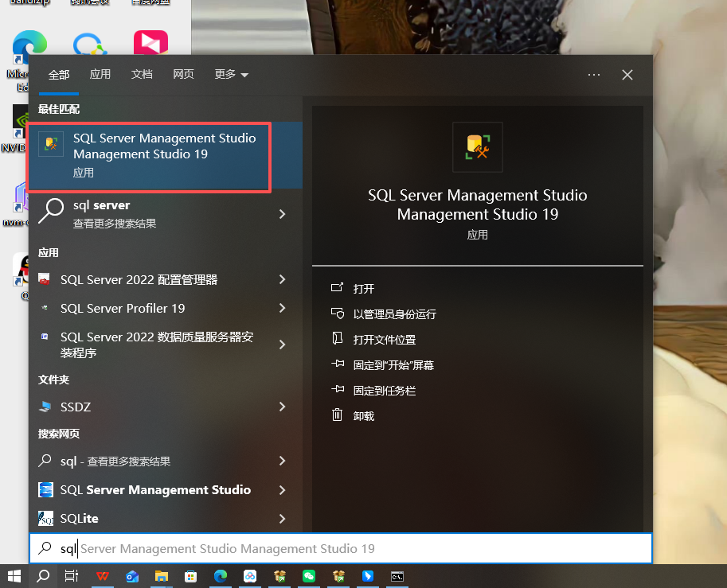Click the trash icon for 卸载
Image resolution: width=727 pixels, height=588 pixels.
coord(337,415)
